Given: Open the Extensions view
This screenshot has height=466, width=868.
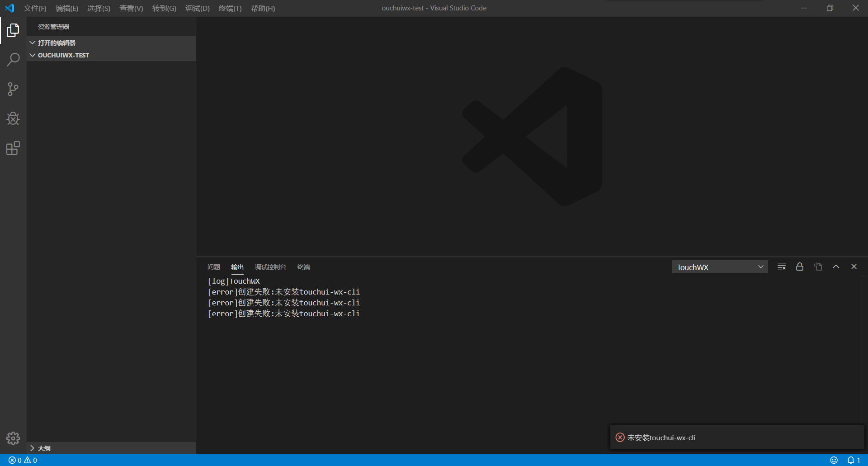Looking at the screenshot, I should tap(13, 148).
